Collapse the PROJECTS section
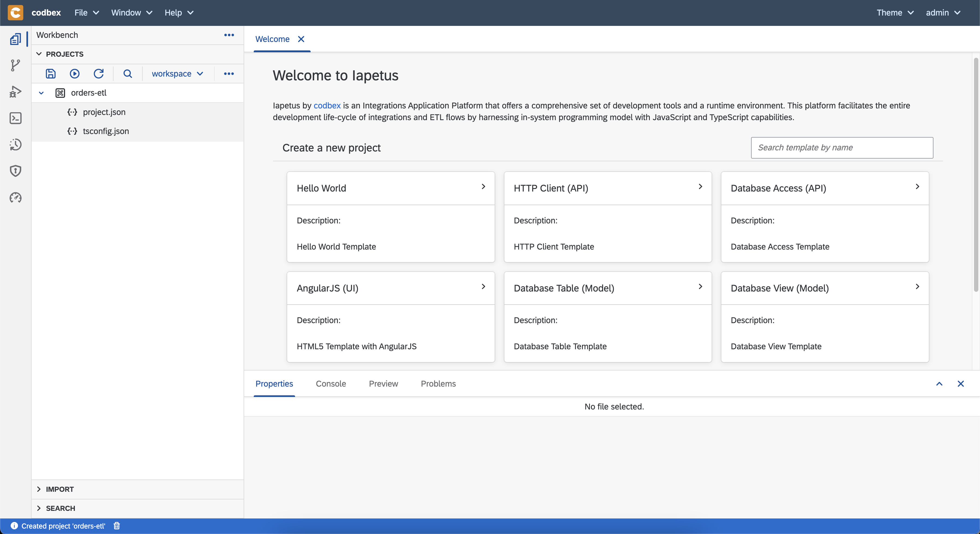This screenshot has width=980, height=534. pos(39,54)
